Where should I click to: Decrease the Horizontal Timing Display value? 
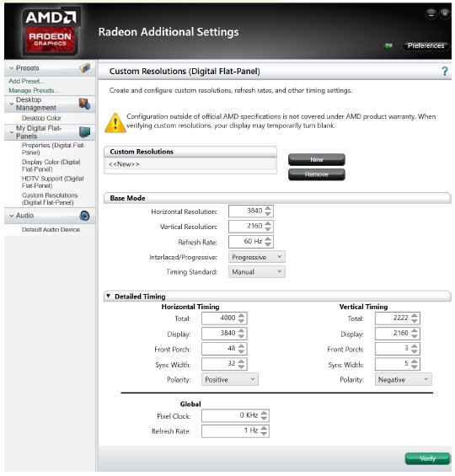(x=241, y=336)
